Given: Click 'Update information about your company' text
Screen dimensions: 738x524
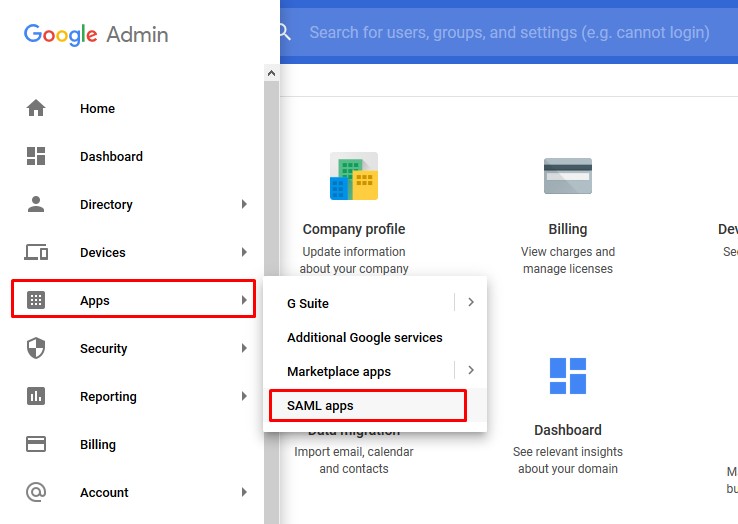Looking at the screenshot, I should pos(354,260).
